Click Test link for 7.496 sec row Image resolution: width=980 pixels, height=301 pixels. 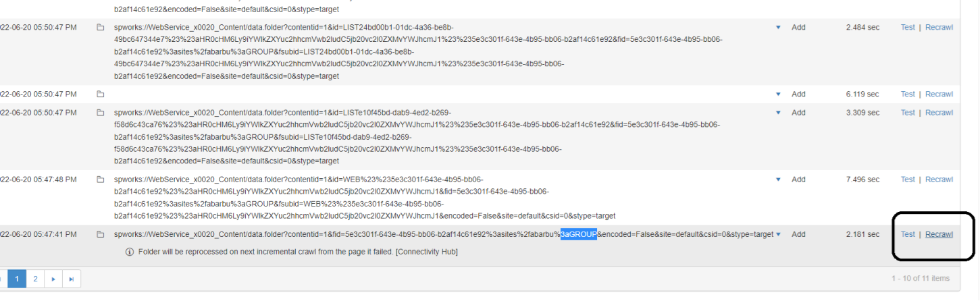click(x=908, y=180)
